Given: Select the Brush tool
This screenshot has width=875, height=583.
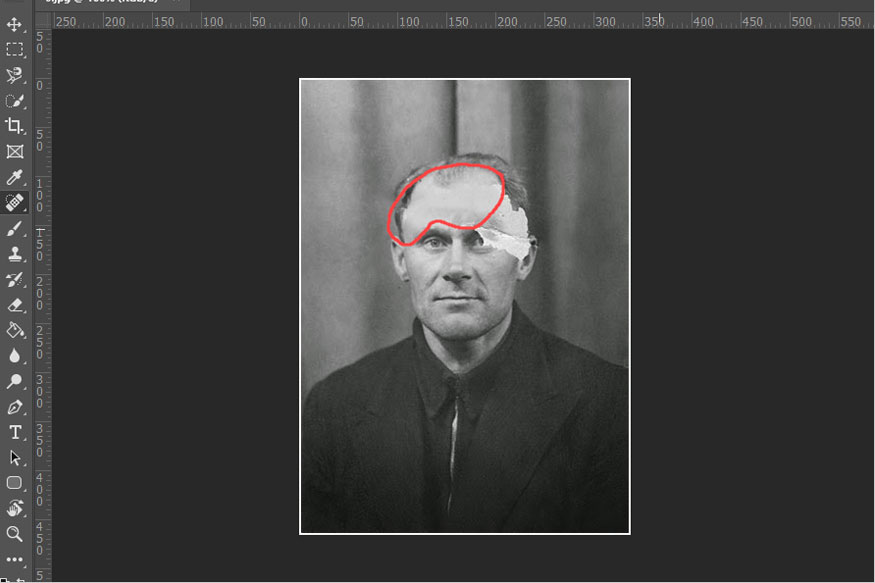Looking at the screenshot, I should pyautogui.click(x=15, y=228).
